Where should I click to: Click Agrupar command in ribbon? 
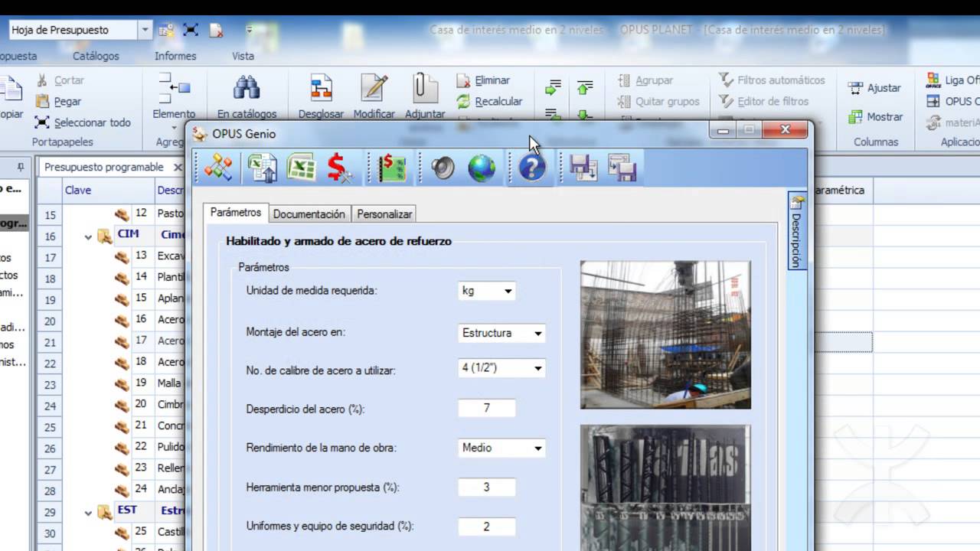pos(645,80)
